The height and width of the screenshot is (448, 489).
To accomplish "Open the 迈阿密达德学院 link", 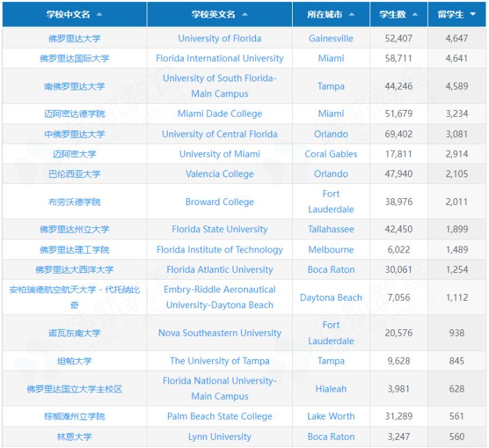I will (75, 114).
